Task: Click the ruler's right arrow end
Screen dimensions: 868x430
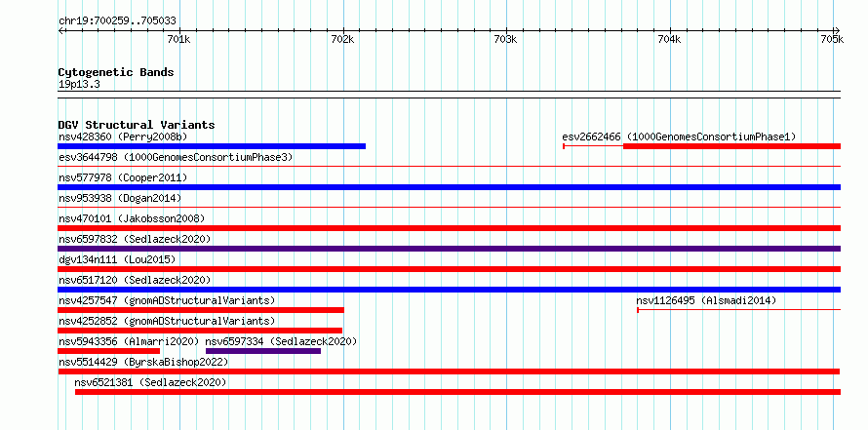Action: [x=838, y=30]
